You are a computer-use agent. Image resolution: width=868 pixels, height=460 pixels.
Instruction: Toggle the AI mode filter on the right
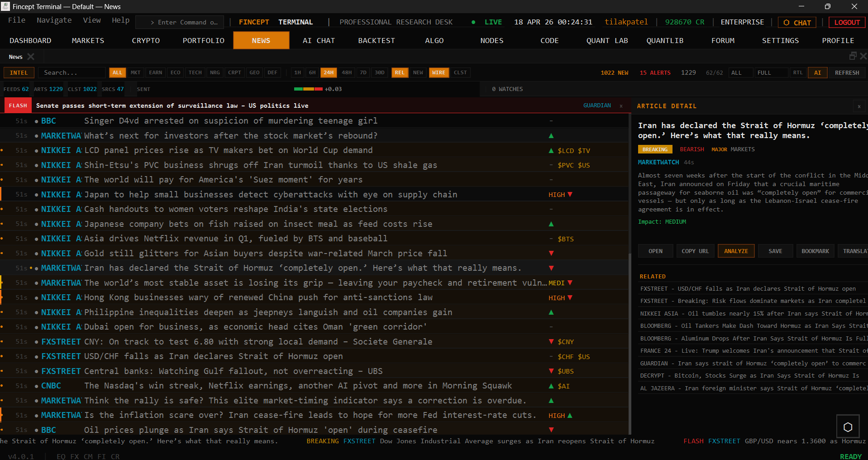click(817, 72)
